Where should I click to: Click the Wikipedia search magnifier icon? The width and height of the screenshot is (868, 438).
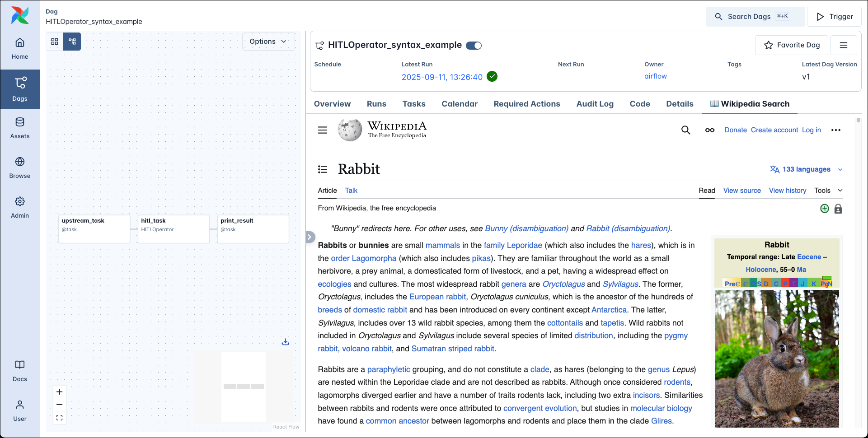(x=685, y=130)
